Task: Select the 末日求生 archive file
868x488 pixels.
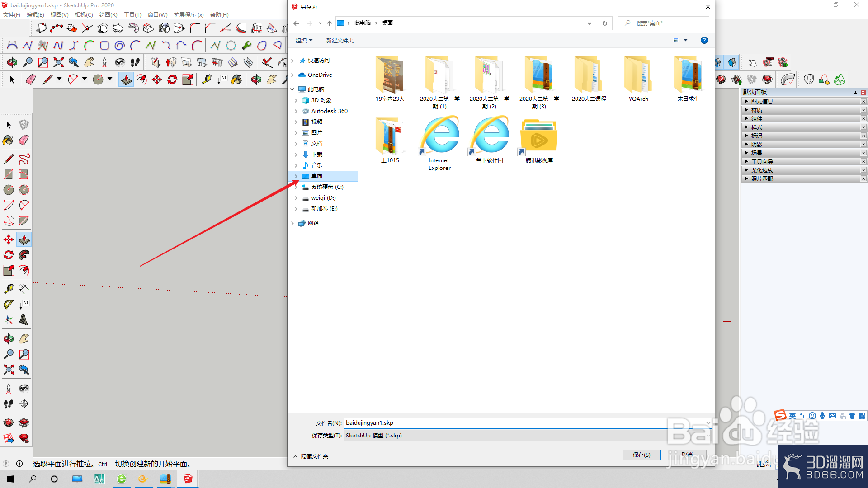Action: (x=688, y=79)
